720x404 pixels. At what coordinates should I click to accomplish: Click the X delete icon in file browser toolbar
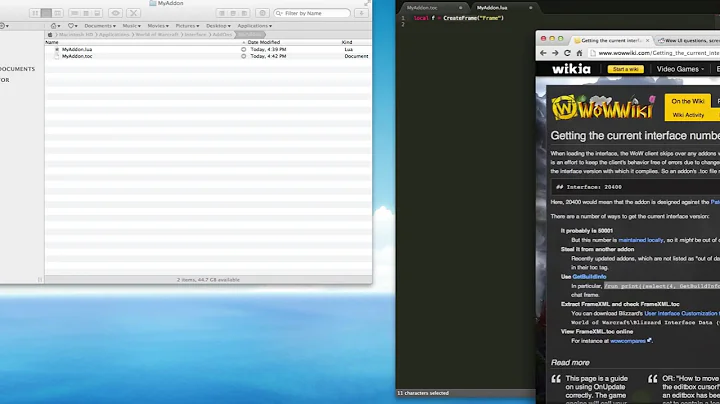(x=134, y=13)
